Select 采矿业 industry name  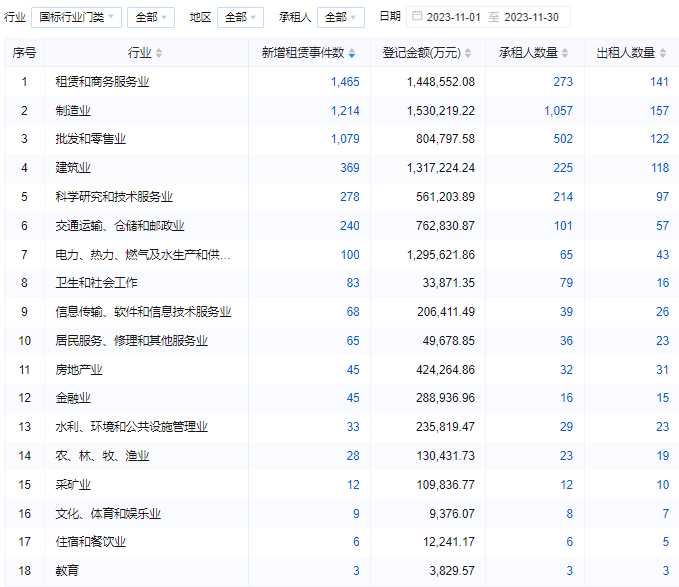click(73, 485)
